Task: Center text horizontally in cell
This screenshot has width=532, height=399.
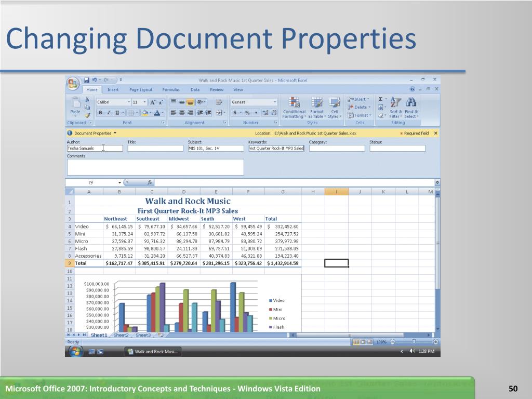Action: [182, 113]
